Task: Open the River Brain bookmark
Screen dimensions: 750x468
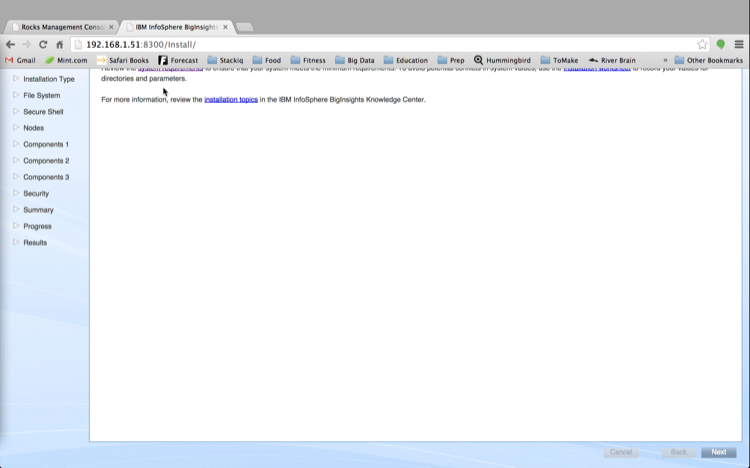Action: [x=612, y=60]
